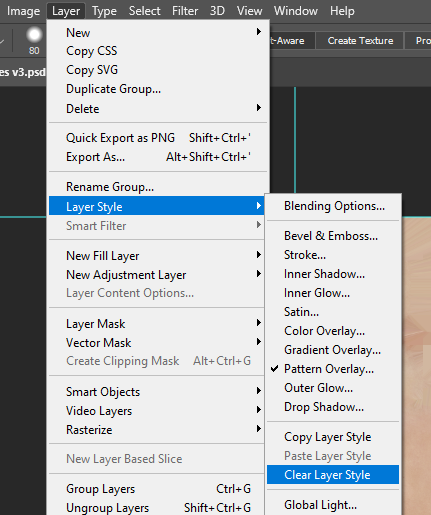
Task: Expand the Smart Objects submenu
Action: 157,392
